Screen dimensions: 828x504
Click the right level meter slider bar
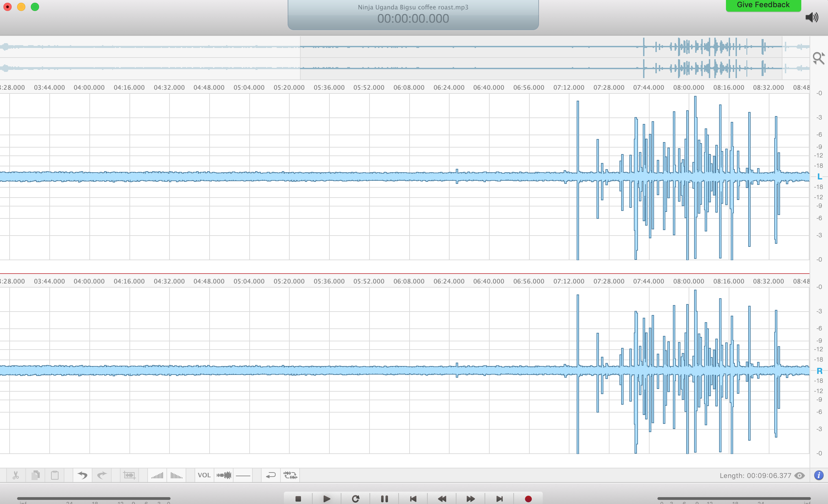(x=734, y=499)
